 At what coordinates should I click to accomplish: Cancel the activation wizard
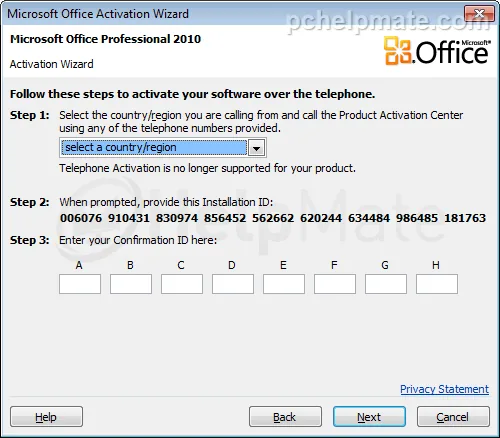(x=453, y=417)
